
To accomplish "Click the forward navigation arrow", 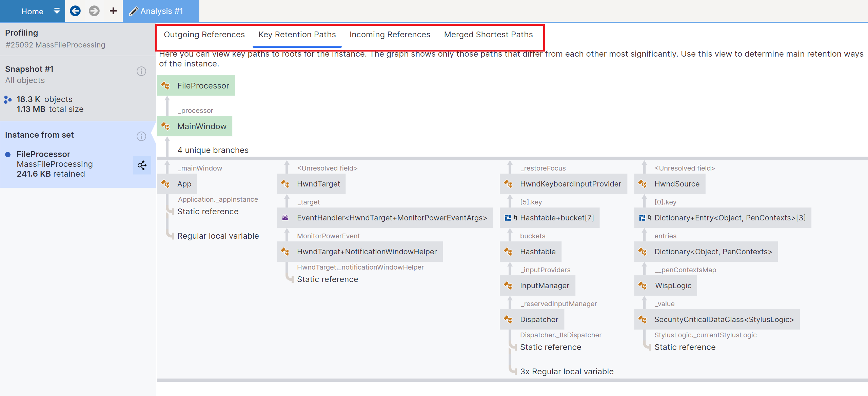I will [94, 11].
